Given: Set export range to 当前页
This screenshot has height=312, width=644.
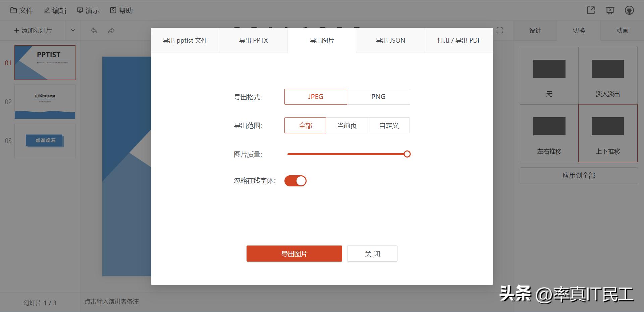Looking at the screenshot, I should tap(346, 126).
